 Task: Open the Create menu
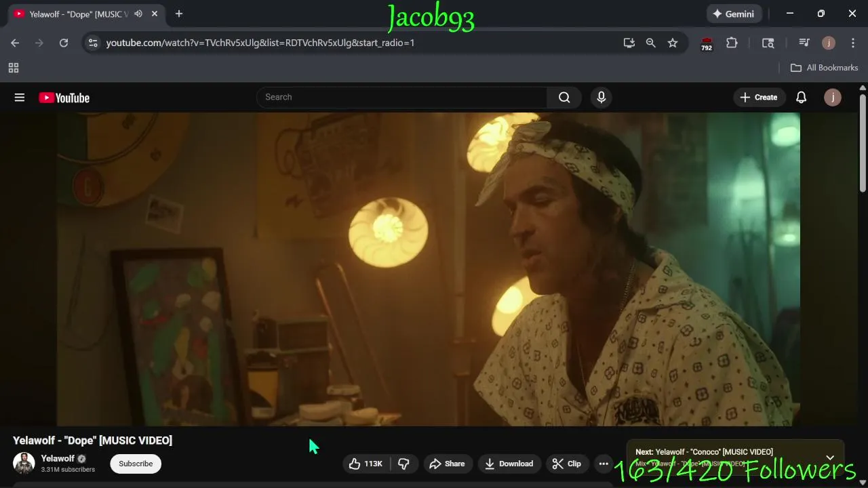[759, 97]
